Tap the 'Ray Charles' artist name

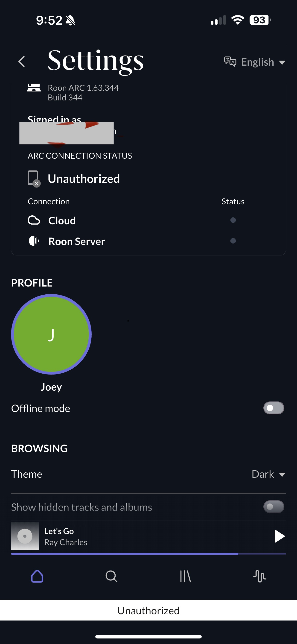[x=66, y=542]
